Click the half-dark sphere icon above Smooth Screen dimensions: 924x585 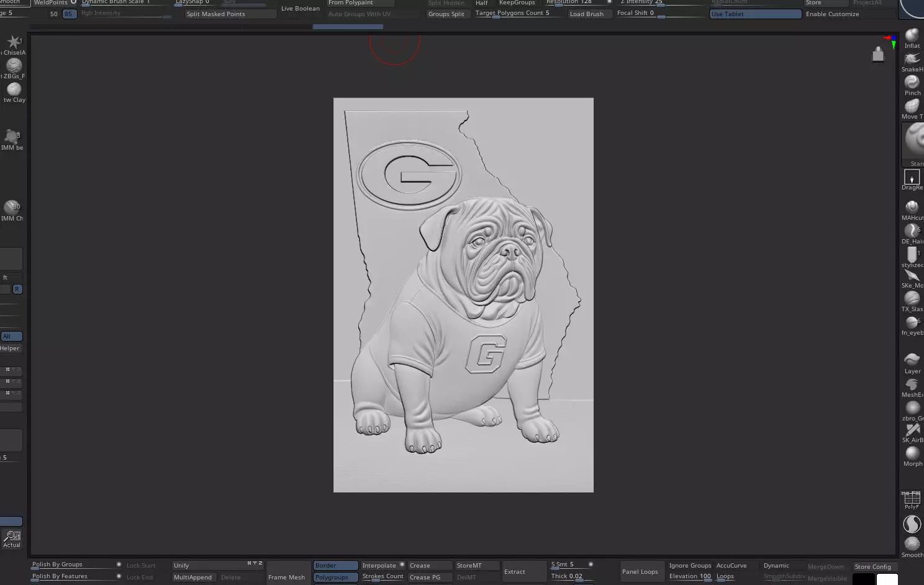point(912,525)
